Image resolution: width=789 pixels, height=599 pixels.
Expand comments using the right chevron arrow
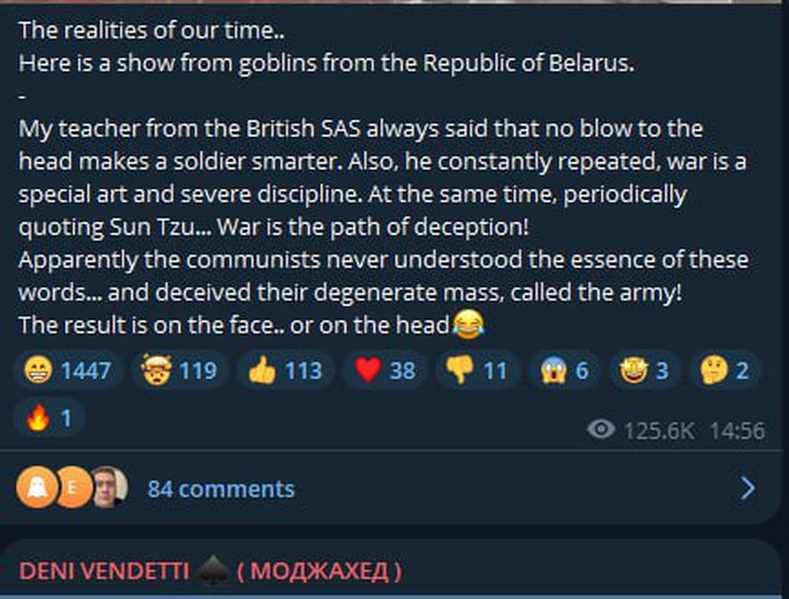pyautogui.click(x=747, y=488)
